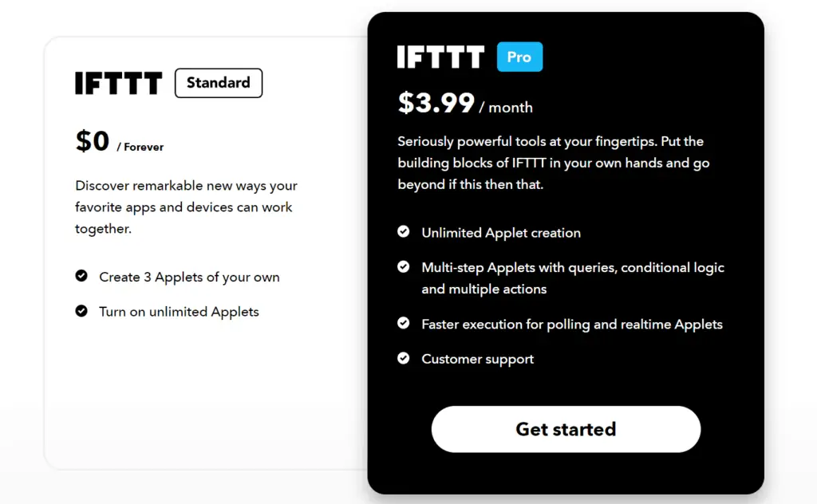The width and height of the screenshot is (817, 504).
Task: Select the Unlimited Applet creation feature text
Action: (500, 232)
